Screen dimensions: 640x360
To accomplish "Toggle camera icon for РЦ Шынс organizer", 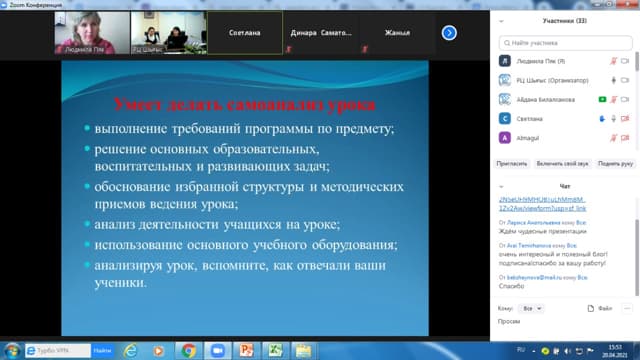I will point(625,80).
